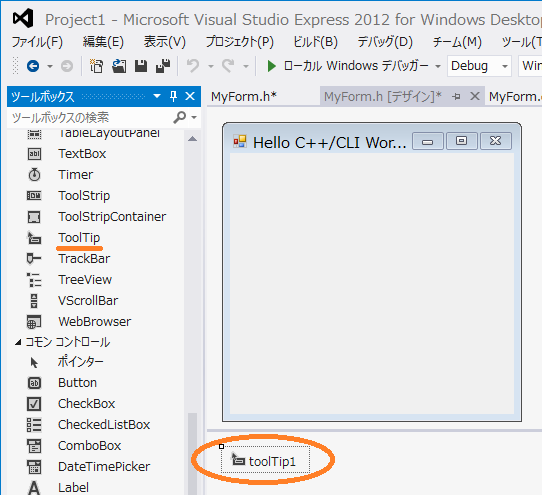The width and height of the screenshot is (542, 495).
Task: Select the CheckedListBox control icon
Action: point(34,425)
